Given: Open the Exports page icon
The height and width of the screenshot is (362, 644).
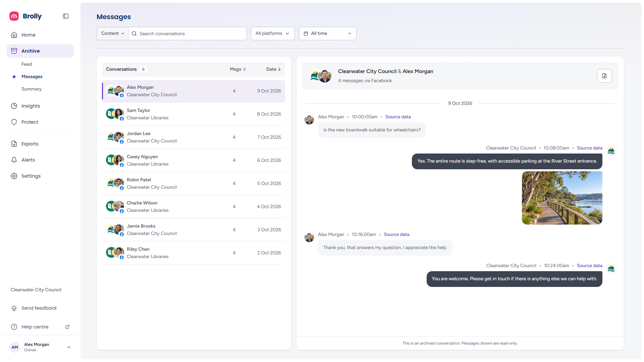Looking at the screenshot, I should (14, 144).
